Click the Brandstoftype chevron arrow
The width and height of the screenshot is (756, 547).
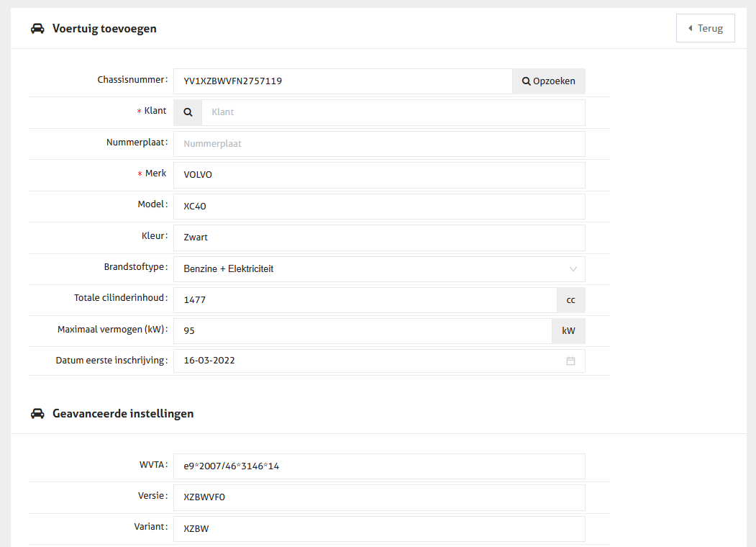(573, 269)
